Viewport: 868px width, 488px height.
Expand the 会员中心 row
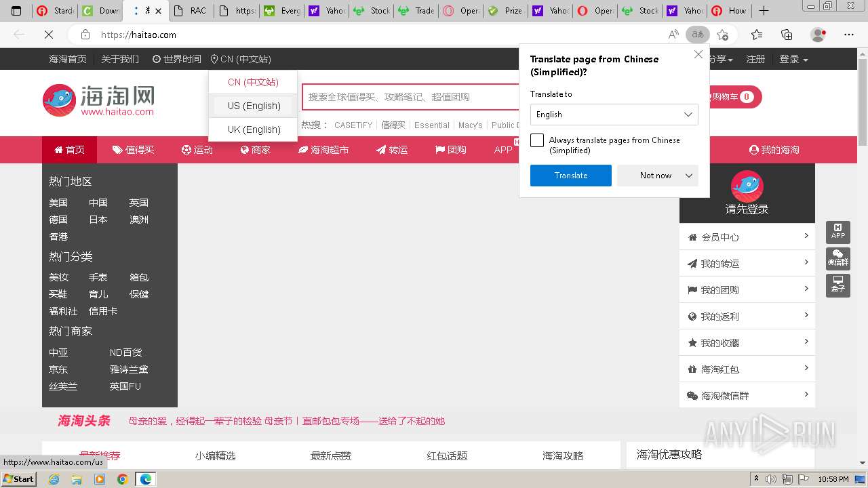tap(747, 237)
